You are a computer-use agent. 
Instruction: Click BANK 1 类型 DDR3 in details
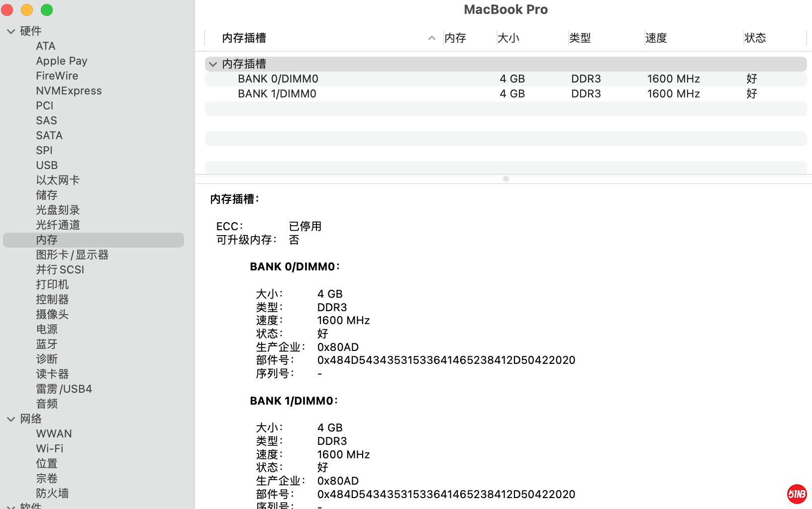[x=332, y=441]
